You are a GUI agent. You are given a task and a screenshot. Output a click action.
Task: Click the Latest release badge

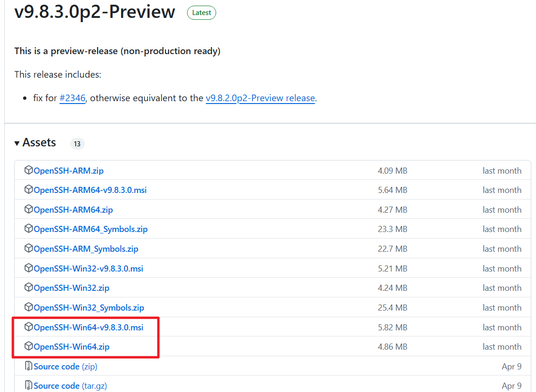tap(201, 13)
